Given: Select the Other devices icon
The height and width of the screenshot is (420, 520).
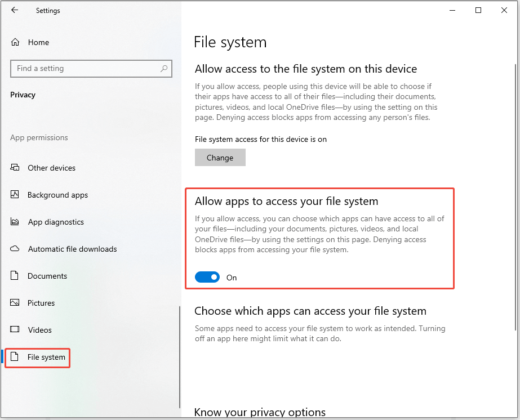Looking at the screenshot, I should pyautogui.click(x=14, y=167).
